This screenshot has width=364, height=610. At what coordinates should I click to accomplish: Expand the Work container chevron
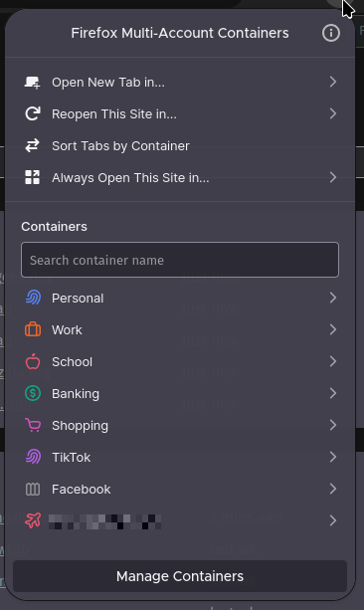(333, 329)
